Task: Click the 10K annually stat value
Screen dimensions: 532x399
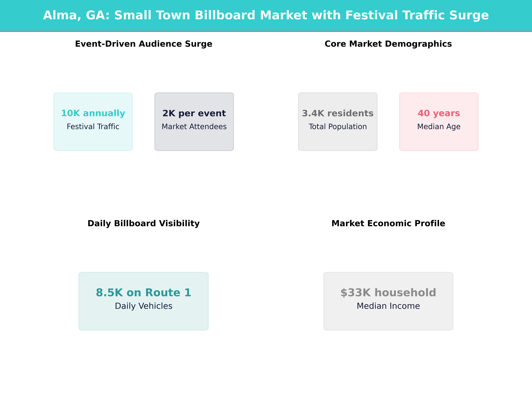Action: click(93, 113)
